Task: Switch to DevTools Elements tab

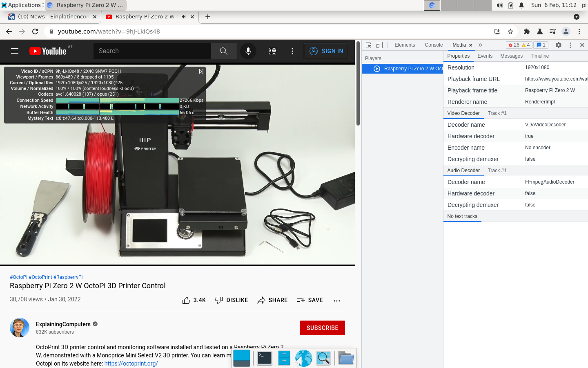Action: [405, 45]
